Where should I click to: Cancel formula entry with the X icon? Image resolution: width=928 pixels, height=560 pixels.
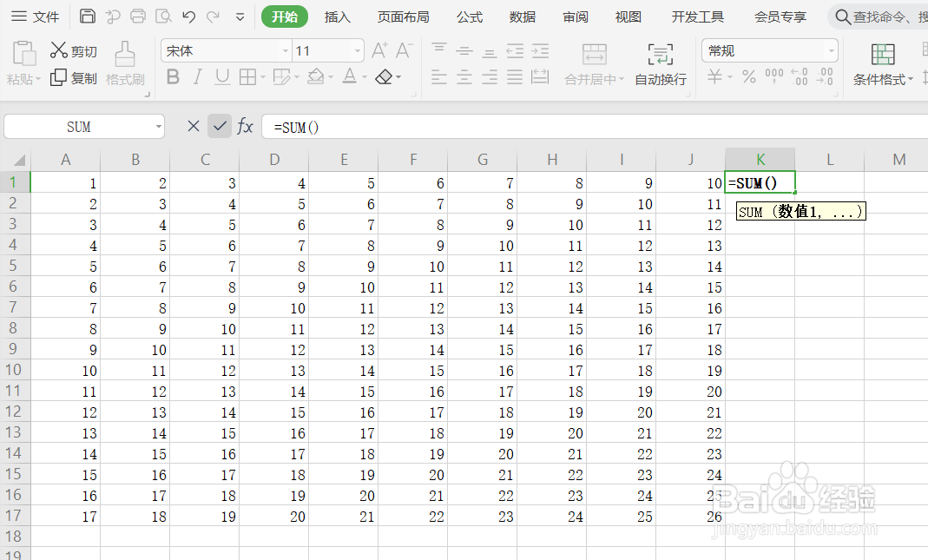(193, 126)
